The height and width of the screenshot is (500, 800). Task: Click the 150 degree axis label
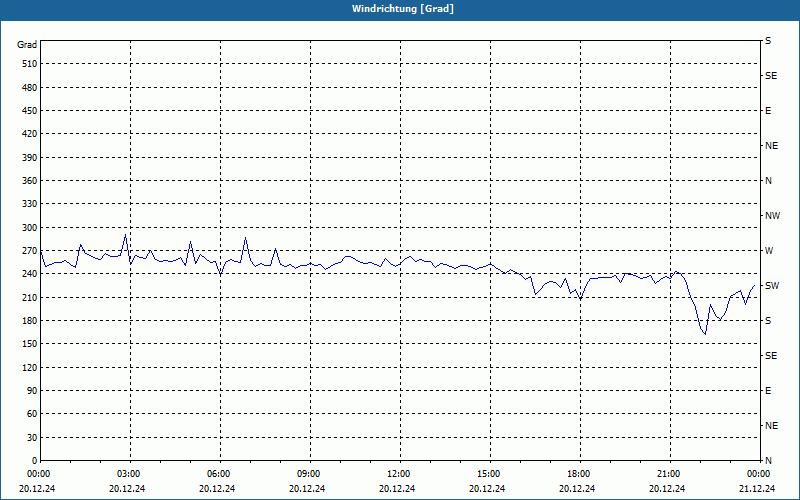tap(30, 344)
